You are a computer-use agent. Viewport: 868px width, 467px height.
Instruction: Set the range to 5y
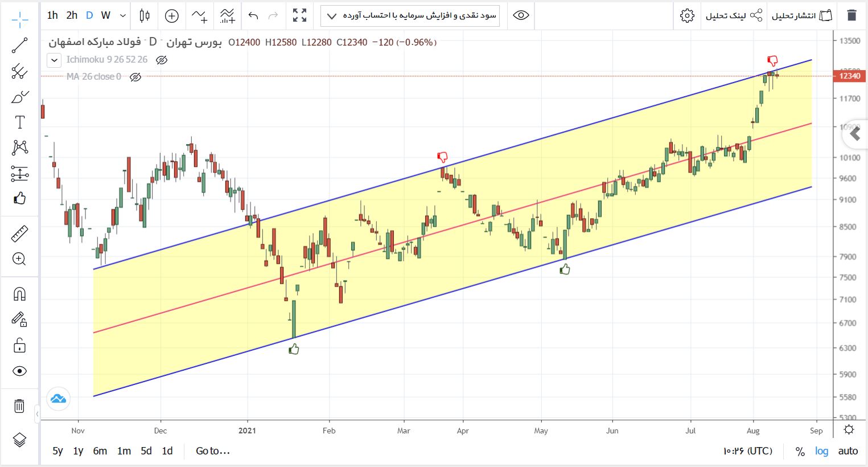tap(57, 451)
